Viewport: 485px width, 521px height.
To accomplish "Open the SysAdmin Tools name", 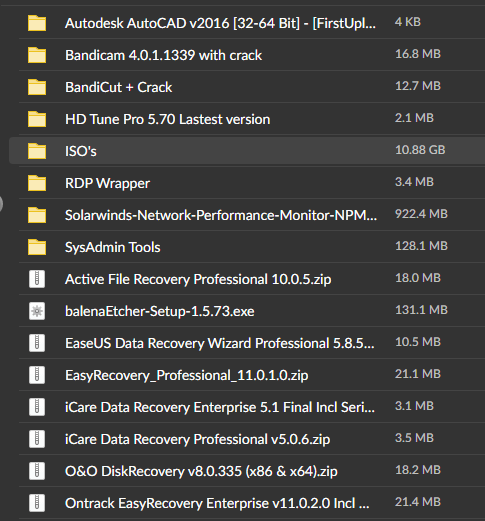I will click(x=113, y=248).
